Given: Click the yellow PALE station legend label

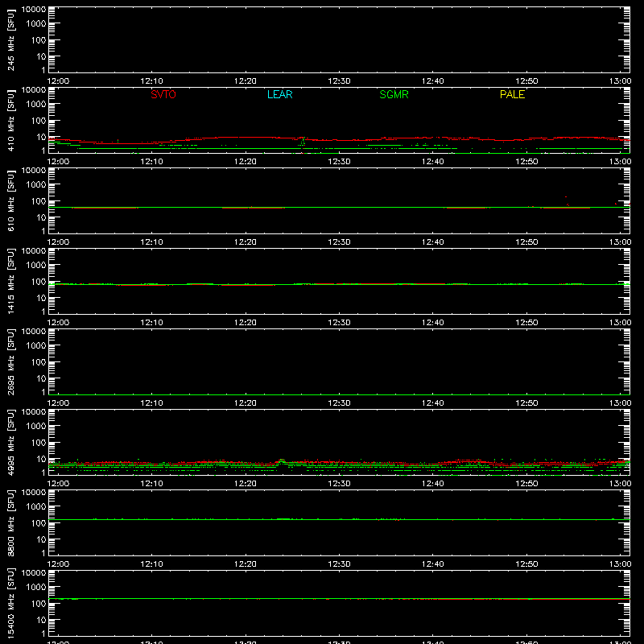Looking at the screenshot, I should point(512,94).
